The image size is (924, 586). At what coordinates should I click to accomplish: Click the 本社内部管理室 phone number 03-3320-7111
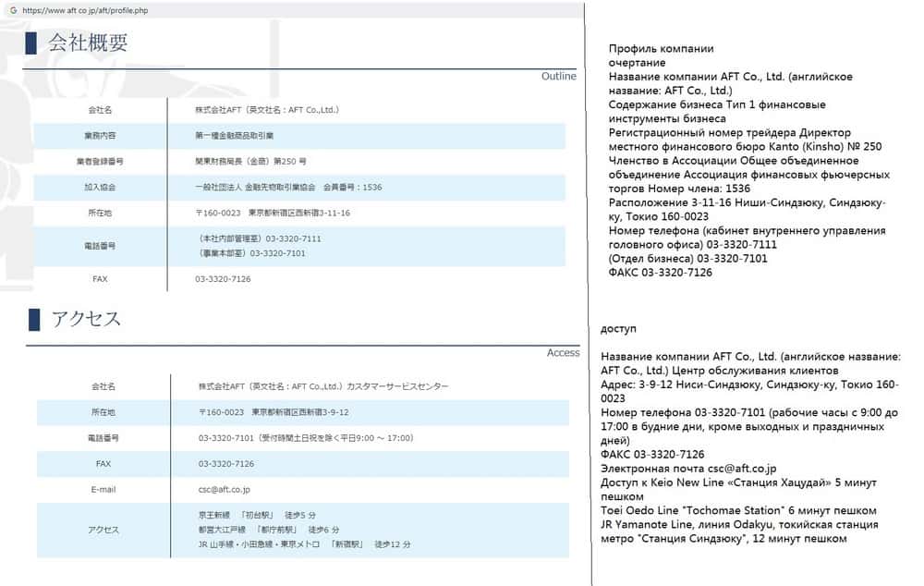point(258,238)
